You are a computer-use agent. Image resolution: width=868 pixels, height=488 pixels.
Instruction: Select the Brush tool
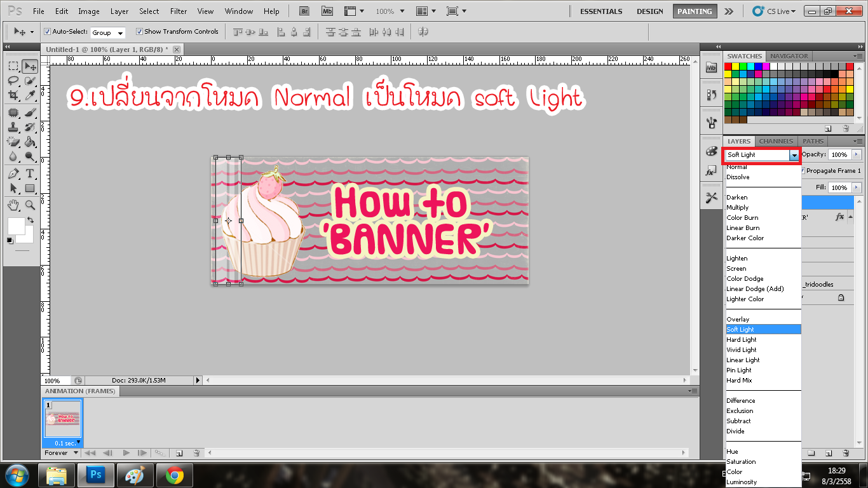click(x=30, y=112)
